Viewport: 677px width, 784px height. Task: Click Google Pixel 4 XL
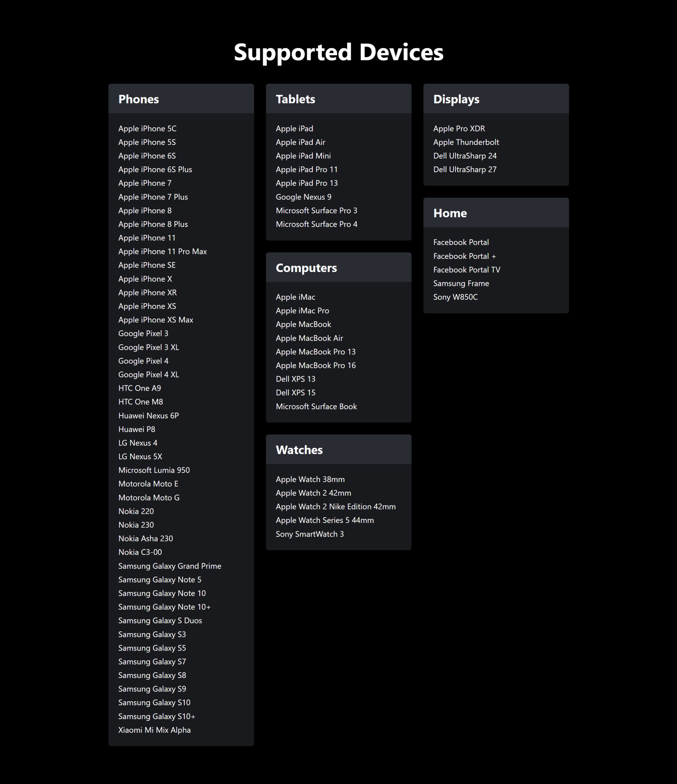point(149,374)
